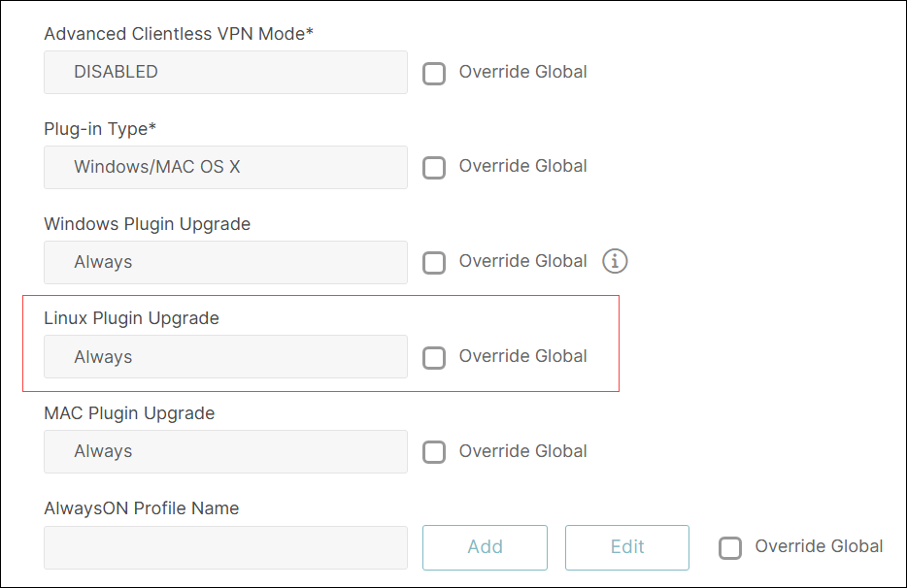Focus the AlwaysON Profile Name field

tap(225, 547)
